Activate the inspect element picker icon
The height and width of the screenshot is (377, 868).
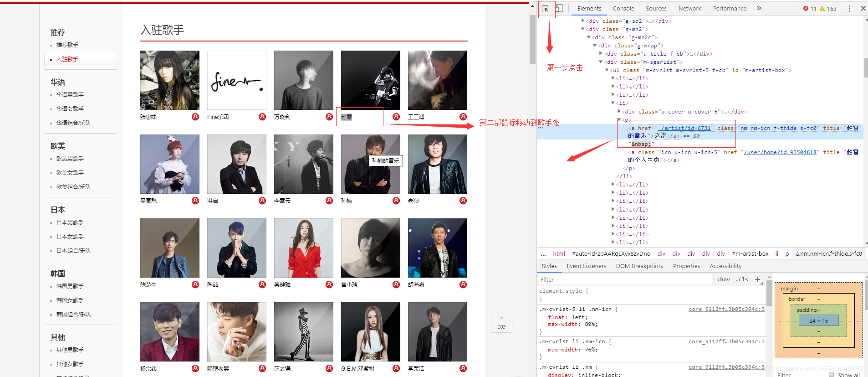pyautogui.click(x=545, y=8)
